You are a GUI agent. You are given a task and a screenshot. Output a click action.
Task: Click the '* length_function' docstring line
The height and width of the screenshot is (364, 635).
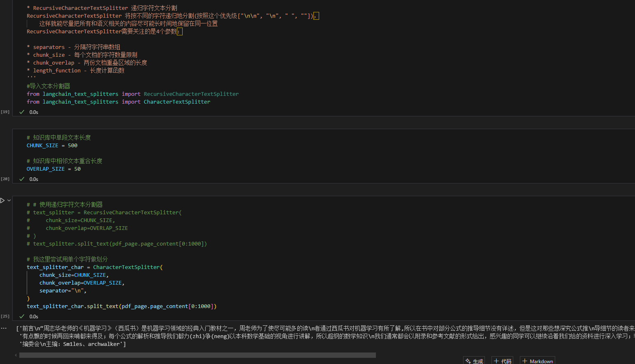tap(76, 70)
